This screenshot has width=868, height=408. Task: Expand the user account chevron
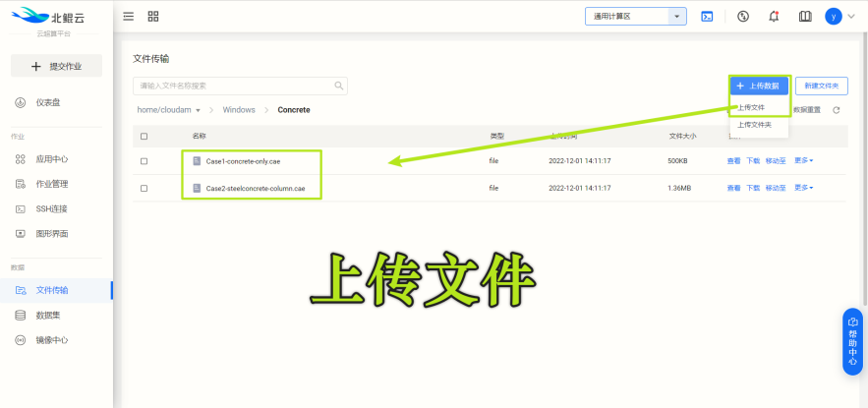point(851,16)
